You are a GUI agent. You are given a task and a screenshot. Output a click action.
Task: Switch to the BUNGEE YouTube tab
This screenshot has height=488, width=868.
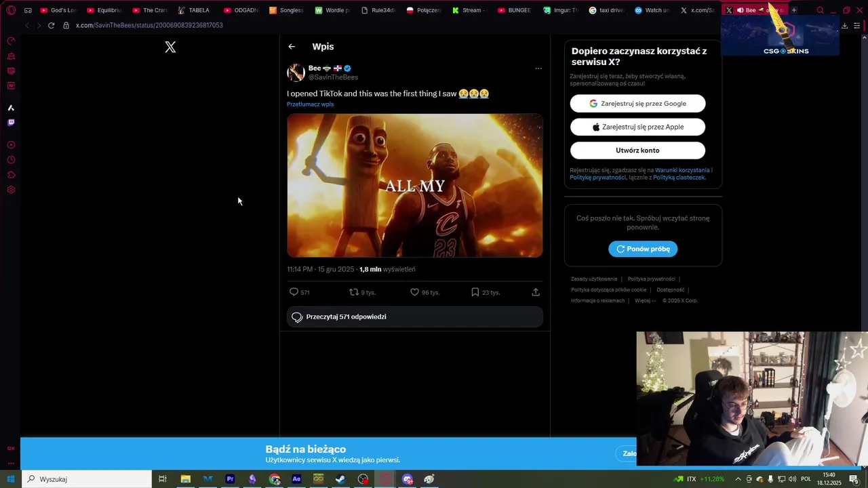pos(515,10)
